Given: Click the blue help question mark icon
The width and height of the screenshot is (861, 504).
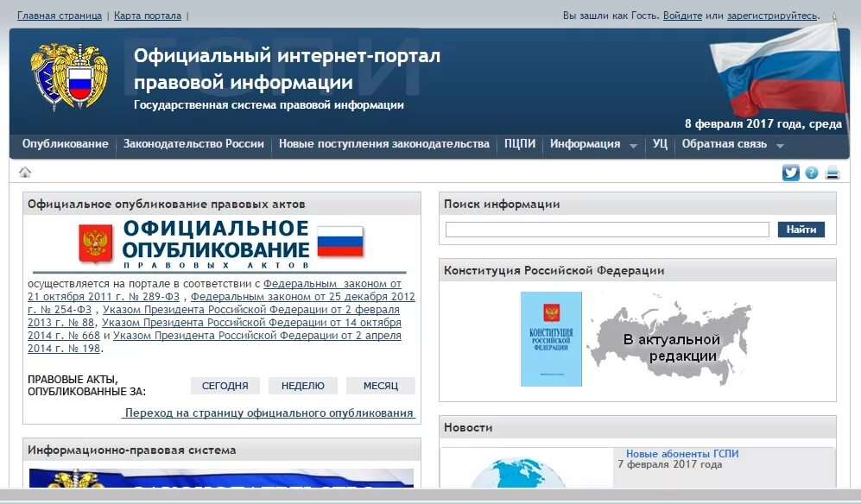Looking at the screenshot, I should point(812,173).
